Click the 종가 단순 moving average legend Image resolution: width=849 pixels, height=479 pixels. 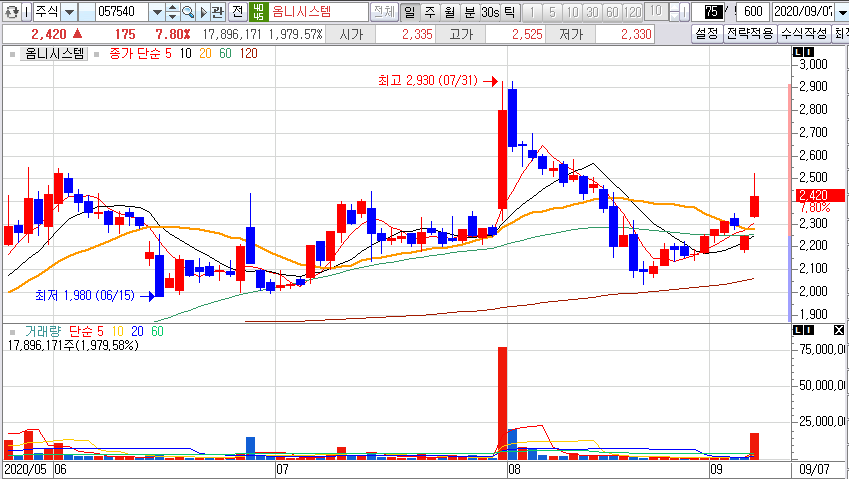tap(135, 54)
